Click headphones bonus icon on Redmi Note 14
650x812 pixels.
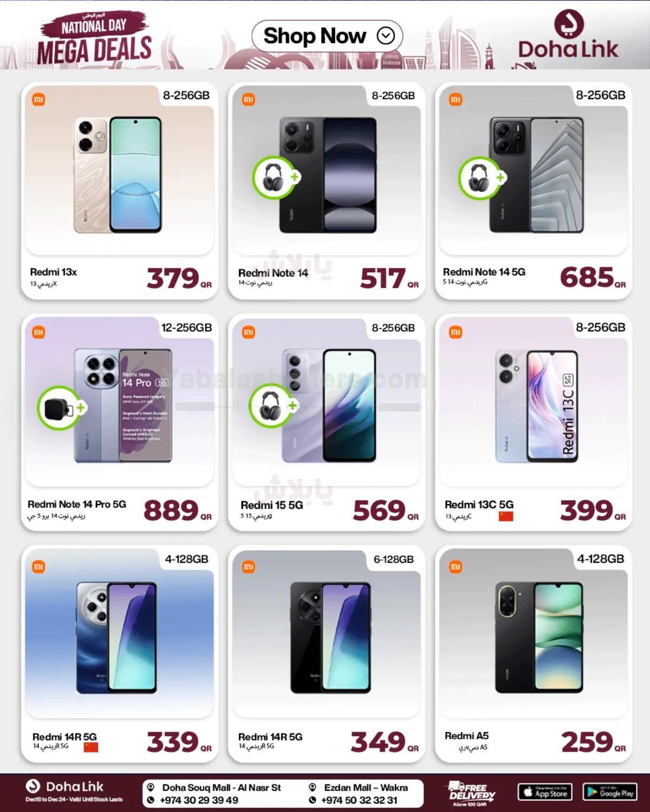[x=275, y=178]
